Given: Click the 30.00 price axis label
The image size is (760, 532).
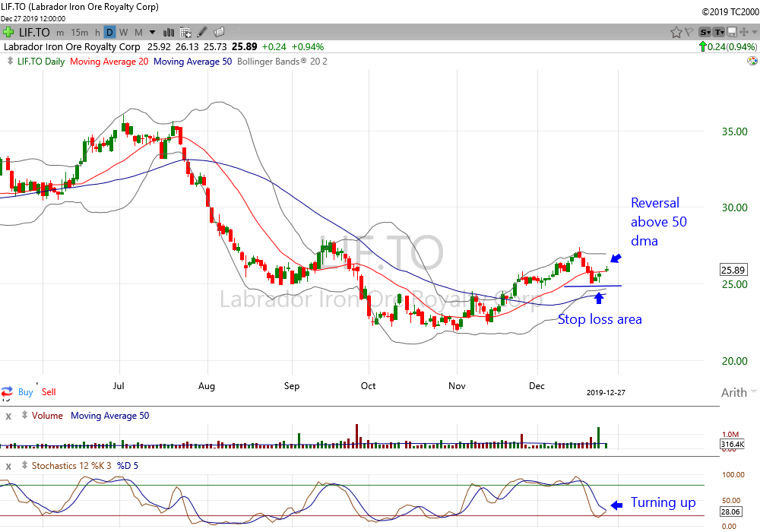Looking at the screenshot, I should click(x=734, y=207).
